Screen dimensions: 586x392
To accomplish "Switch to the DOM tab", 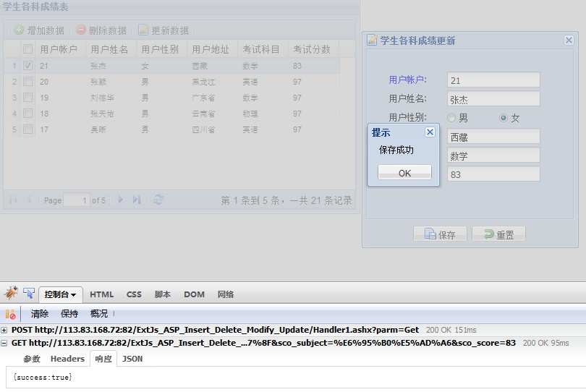I will coord(194,294).
